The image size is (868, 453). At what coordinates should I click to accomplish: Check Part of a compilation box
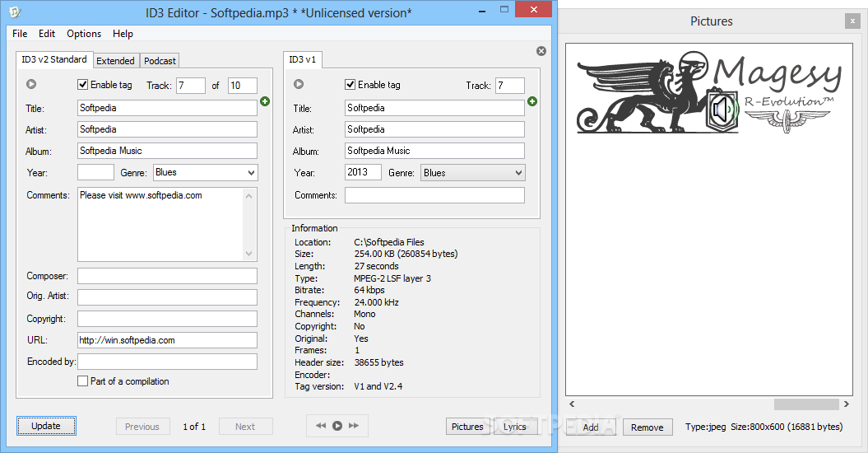[x=82, y=381]
